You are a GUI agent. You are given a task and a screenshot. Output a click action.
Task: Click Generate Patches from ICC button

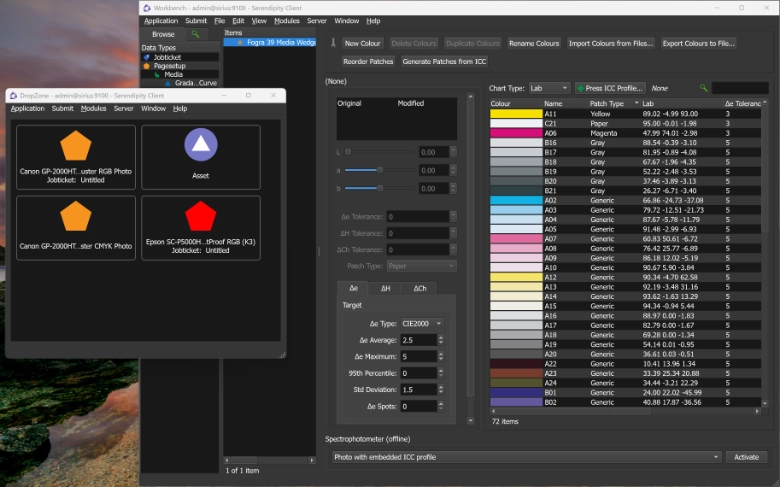444,61
